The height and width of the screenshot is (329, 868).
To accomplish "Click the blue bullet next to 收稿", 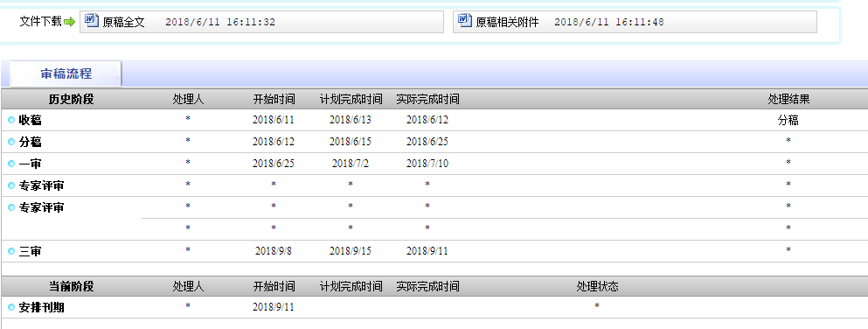I will [11, 120].
